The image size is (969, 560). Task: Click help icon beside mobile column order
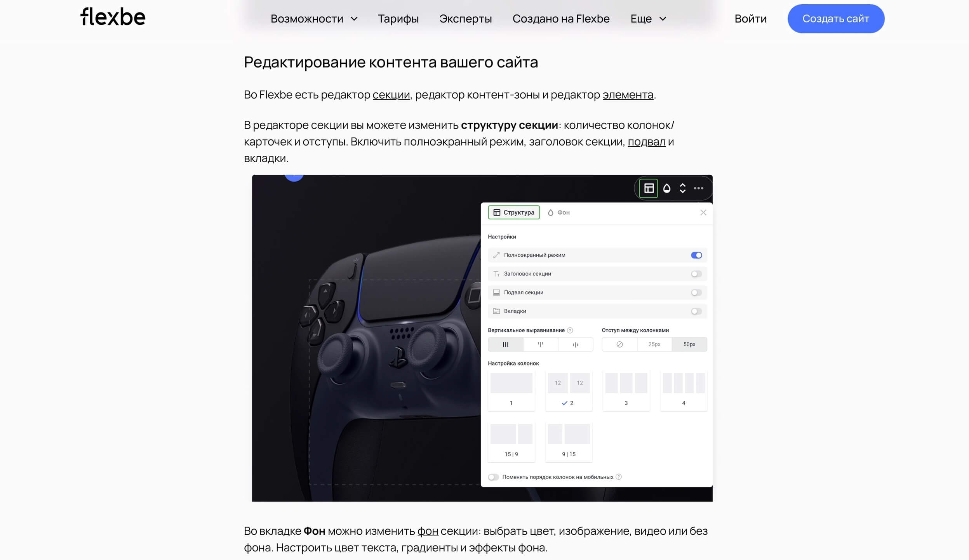(619, 477)
